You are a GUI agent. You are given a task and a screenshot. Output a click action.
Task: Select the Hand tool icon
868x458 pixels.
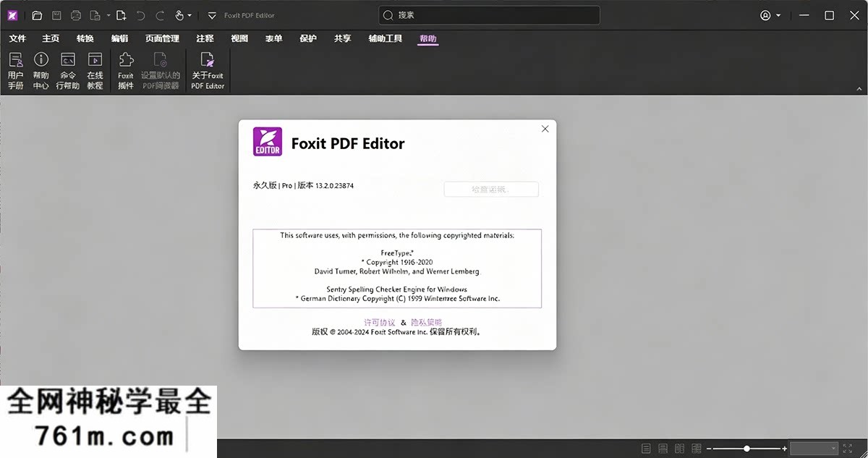[179, 15]
